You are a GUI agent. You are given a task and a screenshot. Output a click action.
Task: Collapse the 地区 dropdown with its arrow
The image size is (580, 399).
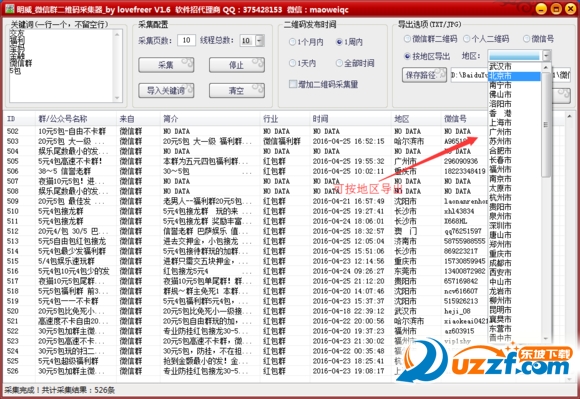[x=546, y=56]
